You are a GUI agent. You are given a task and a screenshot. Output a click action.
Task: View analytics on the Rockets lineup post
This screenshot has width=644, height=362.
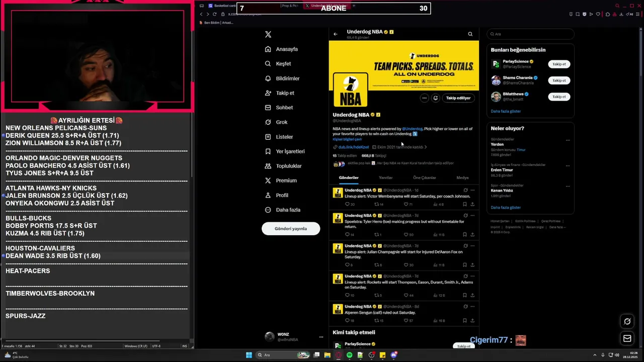click(439, 295)
